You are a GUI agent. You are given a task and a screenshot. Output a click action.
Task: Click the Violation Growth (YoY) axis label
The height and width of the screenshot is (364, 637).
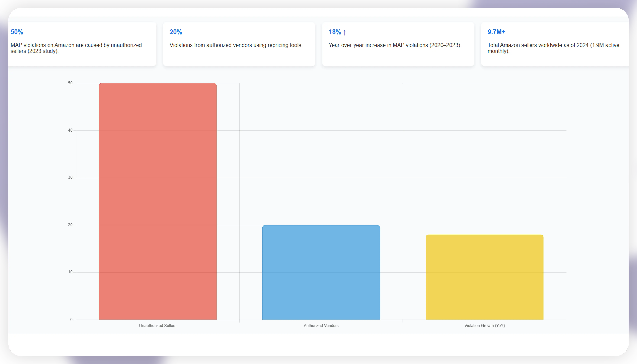pyautogui.click(x=484, y=325)
